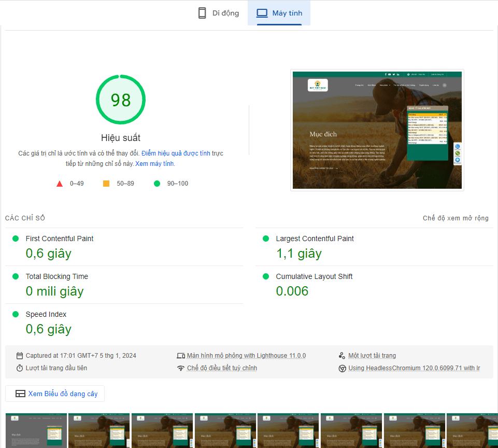This screenshot has height=448, width=498.
Task: Click the Total Blocking Time green dot
Action: point(16,276)
